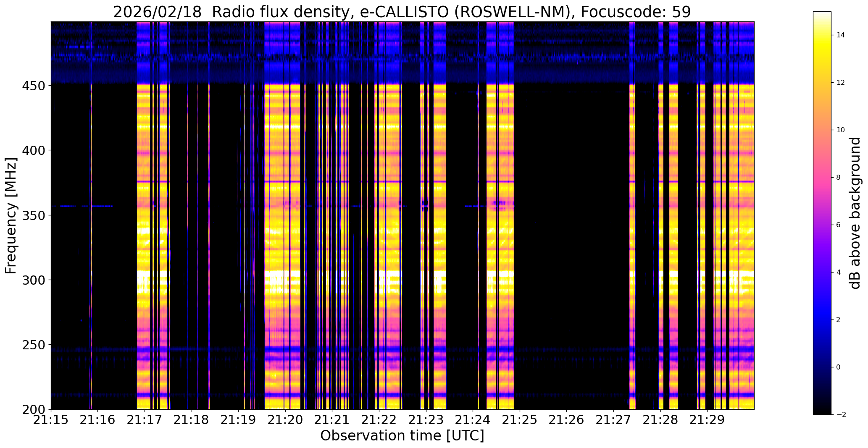Click the 21:23 time tick label

[426, 420]
